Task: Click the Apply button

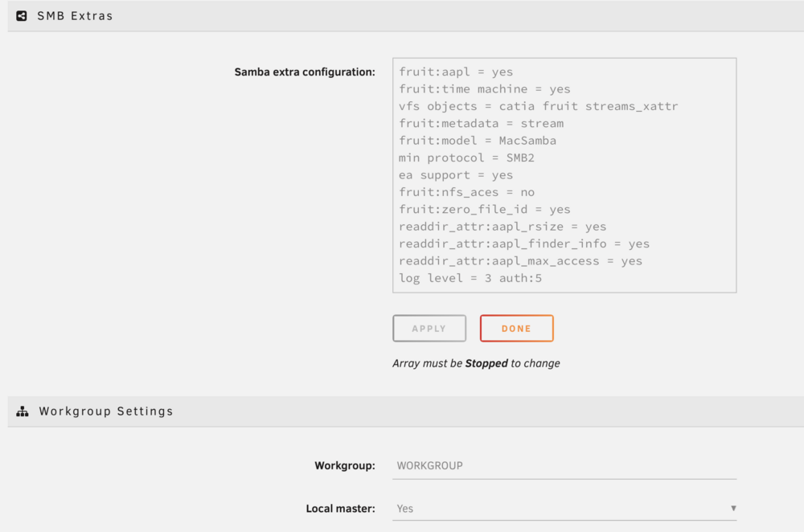Action: (429, 328)
